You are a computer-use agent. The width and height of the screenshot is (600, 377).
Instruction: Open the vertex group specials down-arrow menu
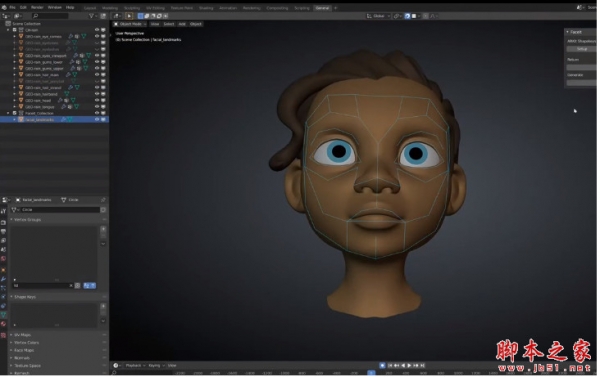tap(103, 244)
